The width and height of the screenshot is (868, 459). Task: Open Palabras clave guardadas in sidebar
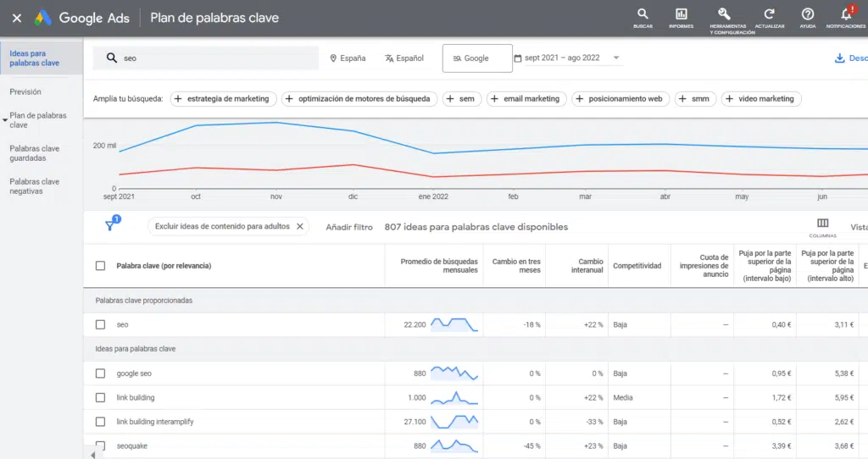(34, 153)
